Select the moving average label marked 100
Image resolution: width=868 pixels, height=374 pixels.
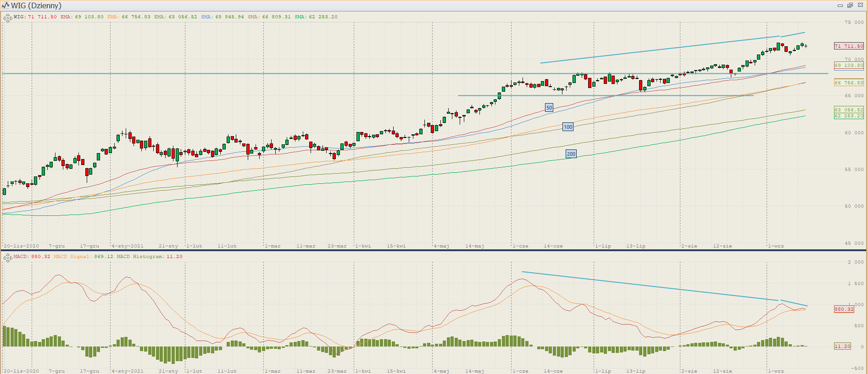(568, 127)
